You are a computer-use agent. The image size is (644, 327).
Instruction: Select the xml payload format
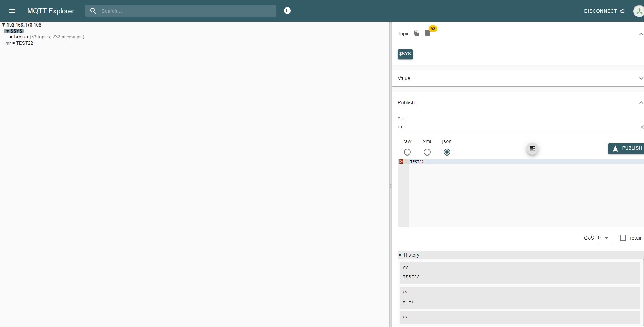tap(427, 152)
